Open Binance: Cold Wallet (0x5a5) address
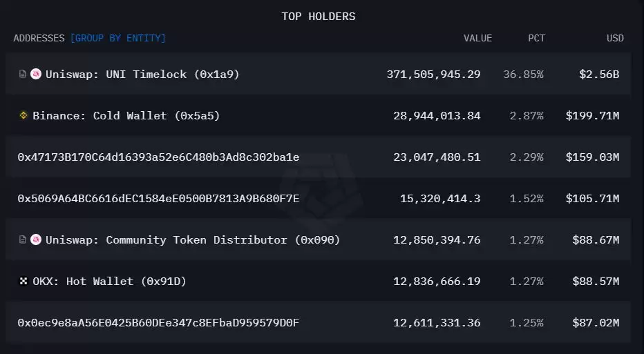This screenshot has height=354, width=644. (126, 116)
